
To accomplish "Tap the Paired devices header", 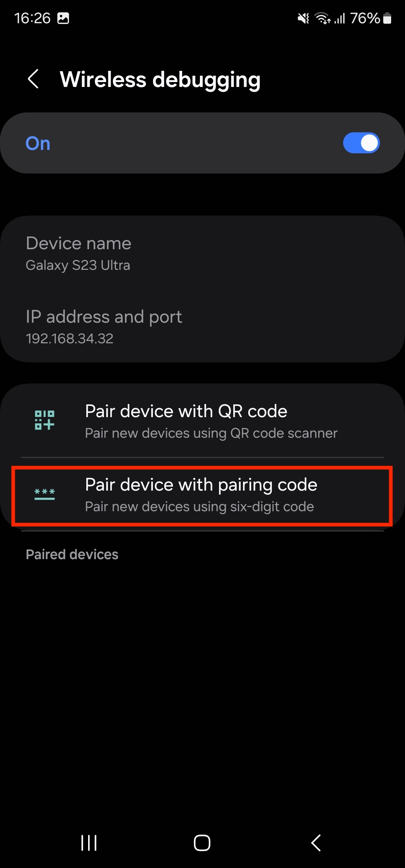I will [x=72, y=554].
